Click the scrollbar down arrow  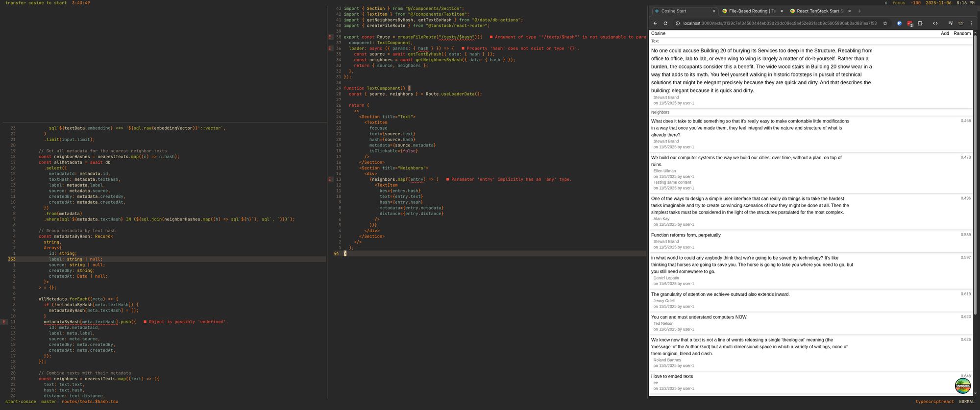(x=975, y=393)
